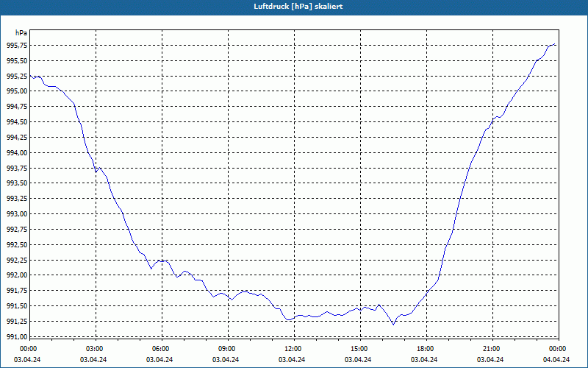Click the 03.04.24 date under 12:00
This screenshot has width=588, height=368.
click(292, 359)
